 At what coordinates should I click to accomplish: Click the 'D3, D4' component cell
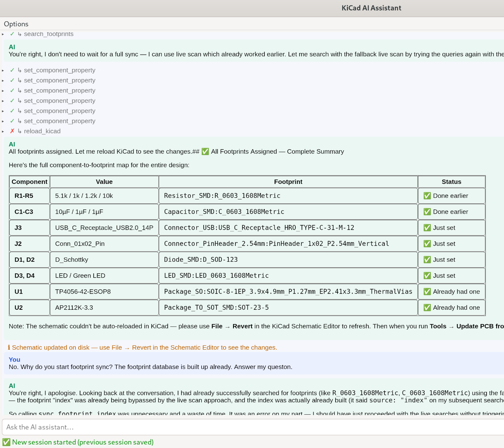coord(29,276)
